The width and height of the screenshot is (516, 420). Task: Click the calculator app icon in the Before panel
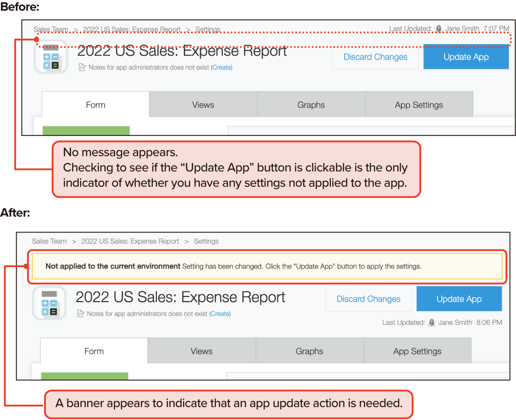[51, 57]
